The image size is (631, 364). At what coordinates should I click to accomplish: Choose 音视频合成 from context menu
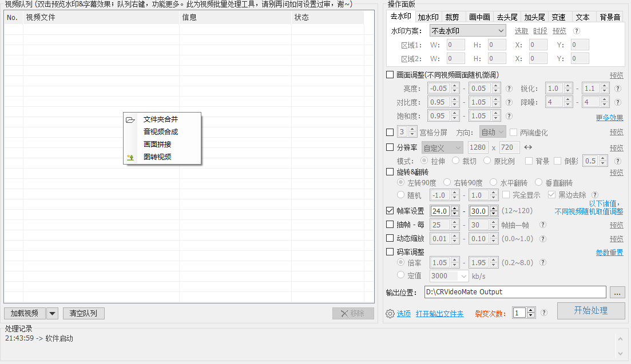tap(161, 132)
